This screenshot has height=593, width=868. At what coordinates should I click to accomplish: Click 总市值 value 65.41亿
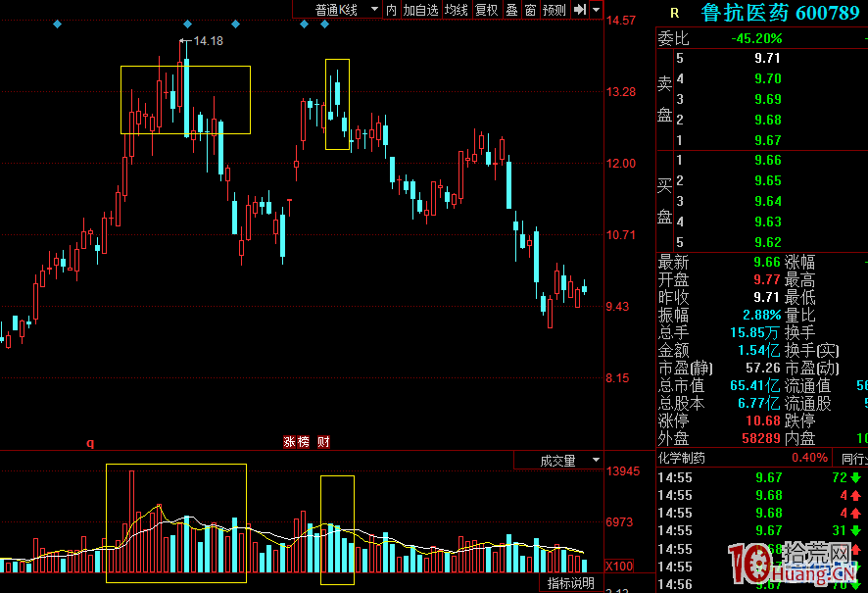coord(755,385)
